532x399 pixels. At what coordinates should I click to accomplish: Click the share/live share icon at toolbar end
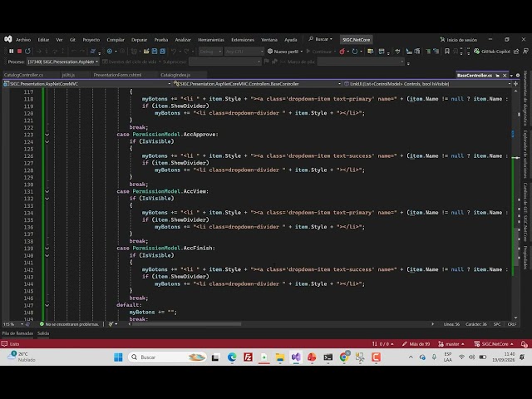click(516, 52)
